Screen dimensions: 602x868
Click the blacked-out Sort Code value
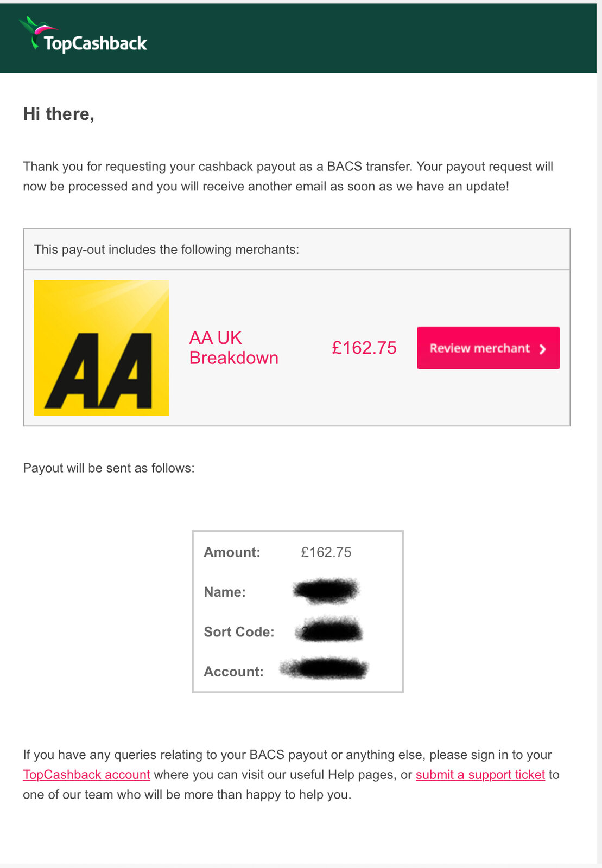coord(329,631)
